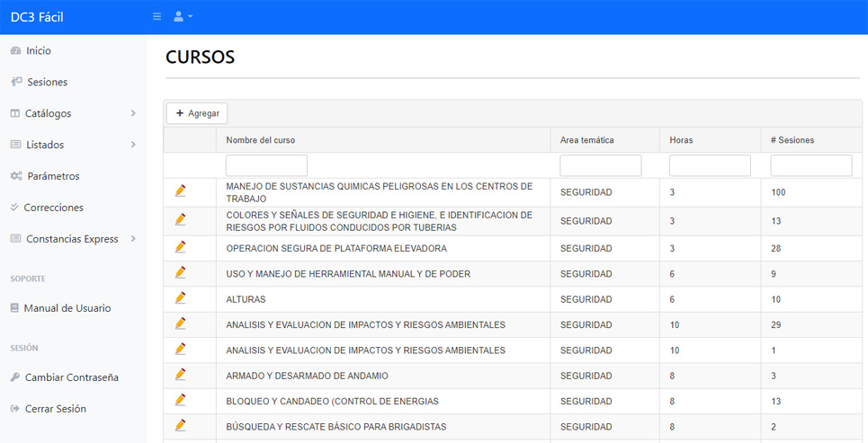Open the Manual de Usuario link
The image size is (868, 443).
67,308
